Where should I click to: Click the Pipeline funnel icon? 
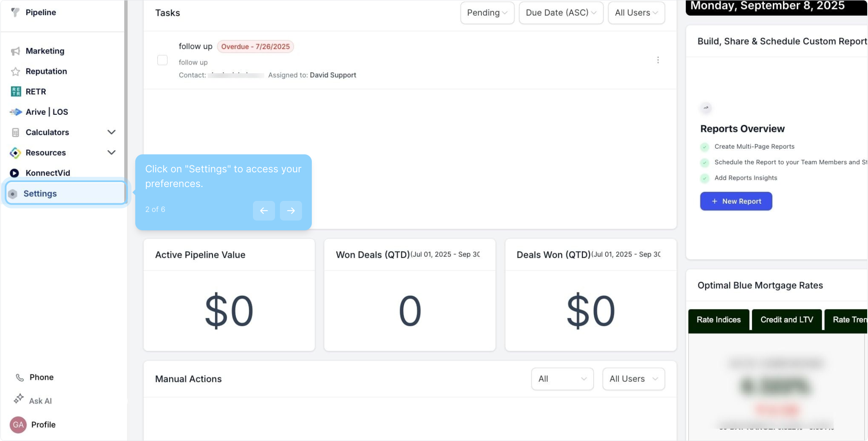(15, 12)
